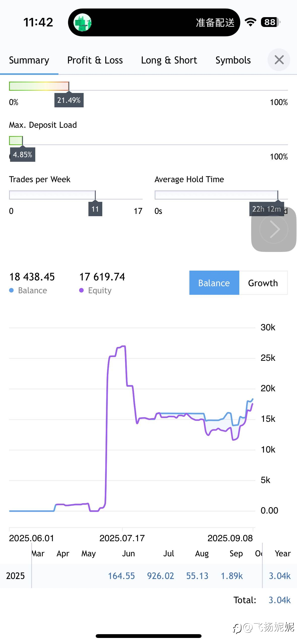Tap the blue Balance legend dot
Viewport: 297px width, 644px height.
(11, 290)
